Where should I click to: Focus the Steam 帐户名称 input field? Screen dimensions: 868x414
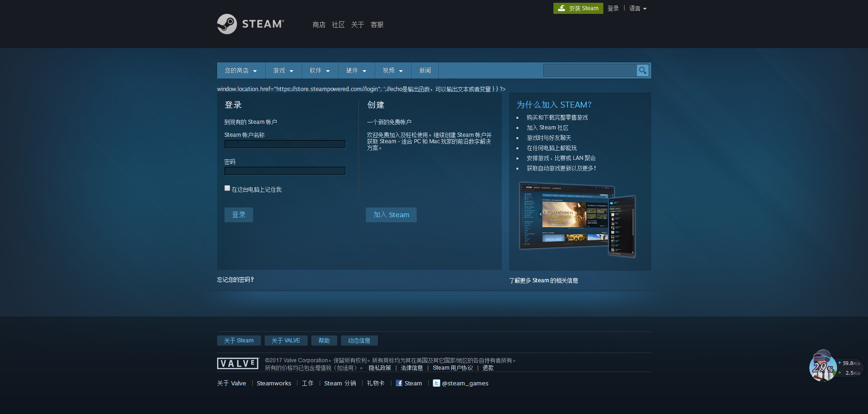(x=285, y=144)
